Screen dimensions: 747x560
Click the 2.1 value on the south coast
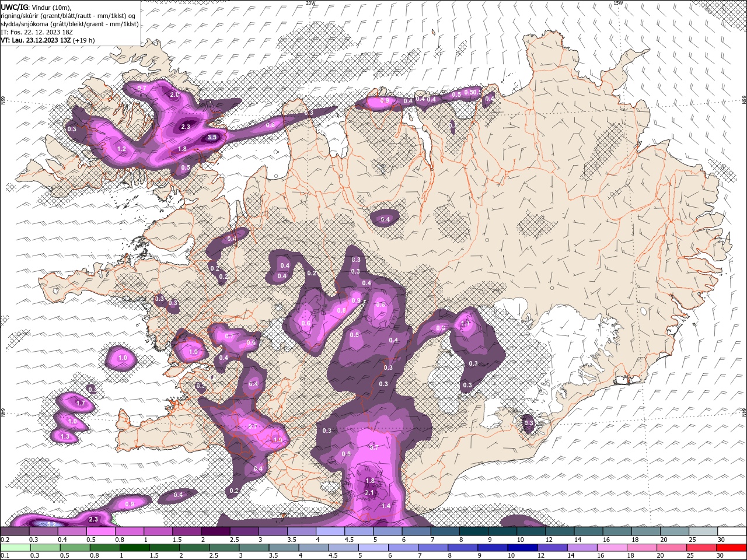tap(369, 493)
